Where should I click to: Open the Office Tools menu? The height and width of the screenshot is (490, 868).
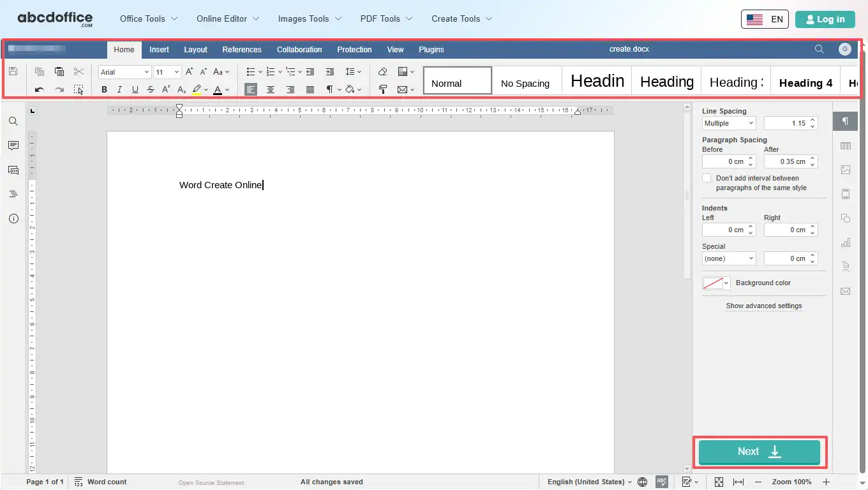pos(149,19)
